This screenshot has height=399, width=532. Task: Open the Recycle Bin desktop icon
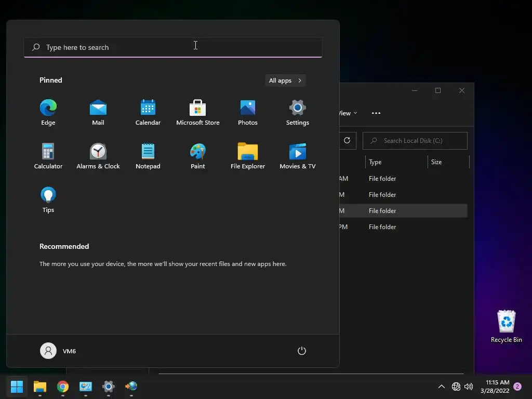pos(506,326)
